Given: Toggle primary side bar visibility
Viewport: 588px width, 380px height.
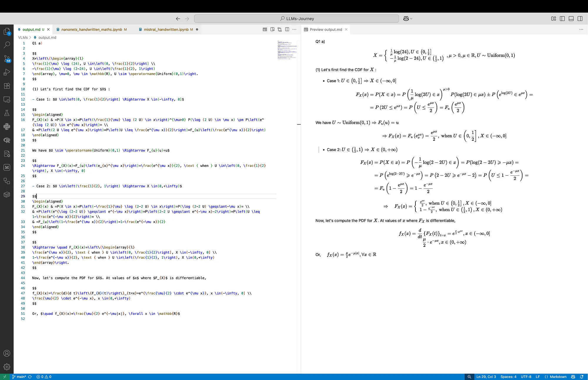Looking at the screenshot, I should pos(562,19).
